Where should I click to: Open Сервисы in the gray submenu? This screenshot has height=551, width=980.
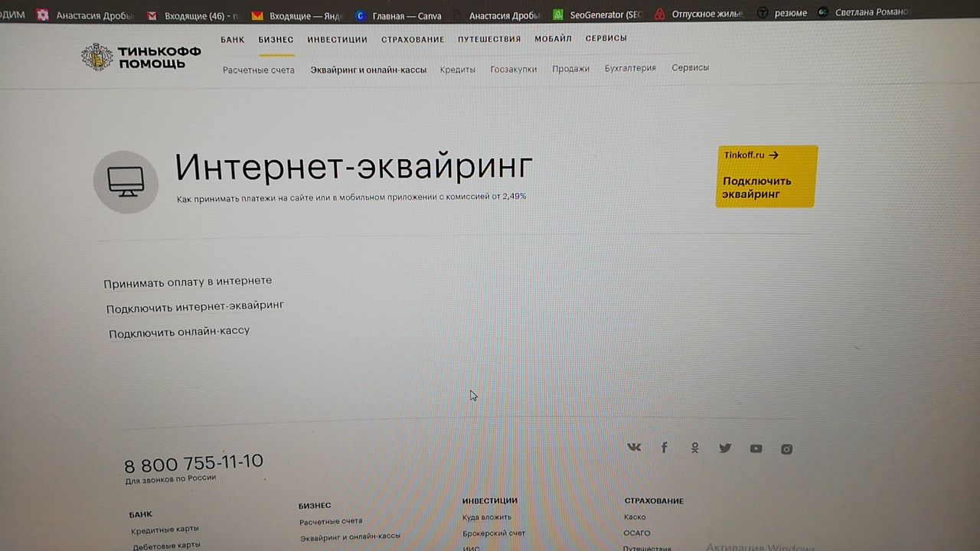(x=691, y=67)
